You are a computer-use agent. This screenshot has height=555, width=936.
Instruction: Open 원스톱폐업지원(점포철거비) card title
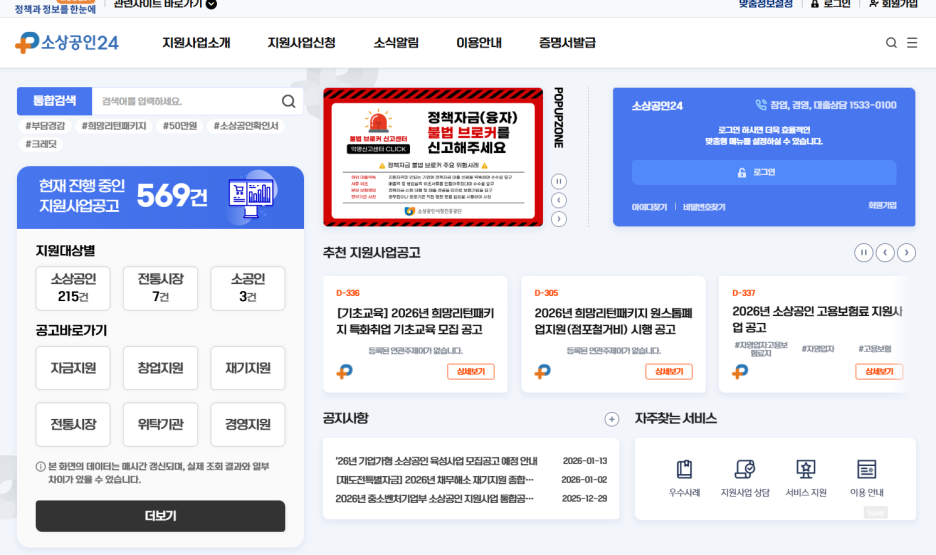614,321
